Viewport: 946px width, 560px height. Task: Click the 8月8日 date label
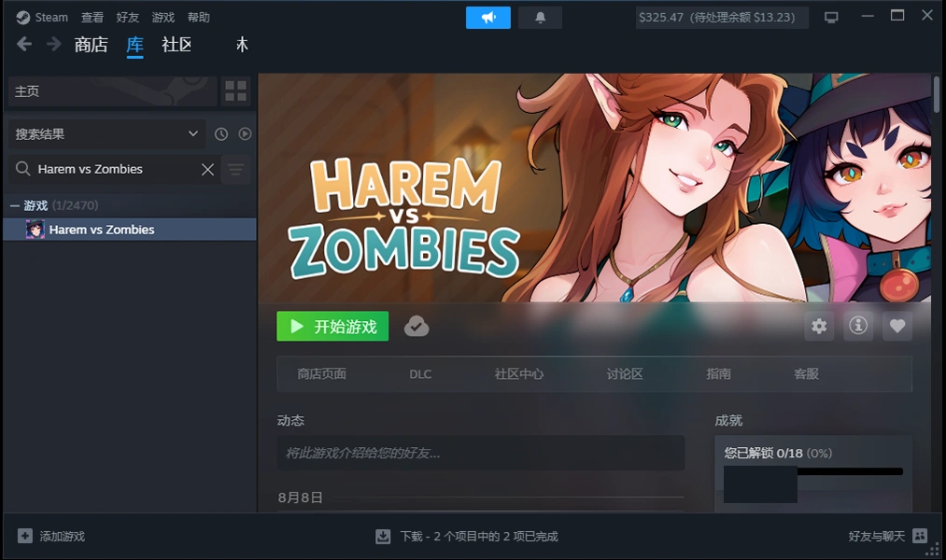point(300,497)
